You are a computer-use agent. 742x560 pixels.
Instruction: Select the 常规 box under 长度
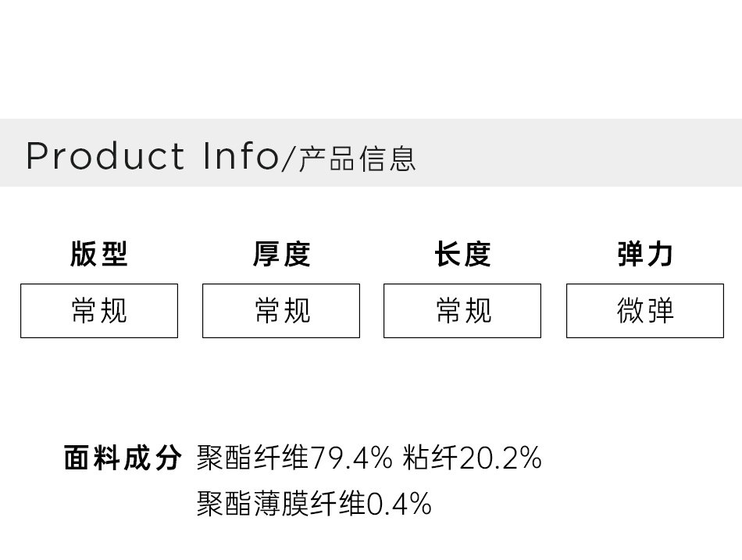(462, 311)
